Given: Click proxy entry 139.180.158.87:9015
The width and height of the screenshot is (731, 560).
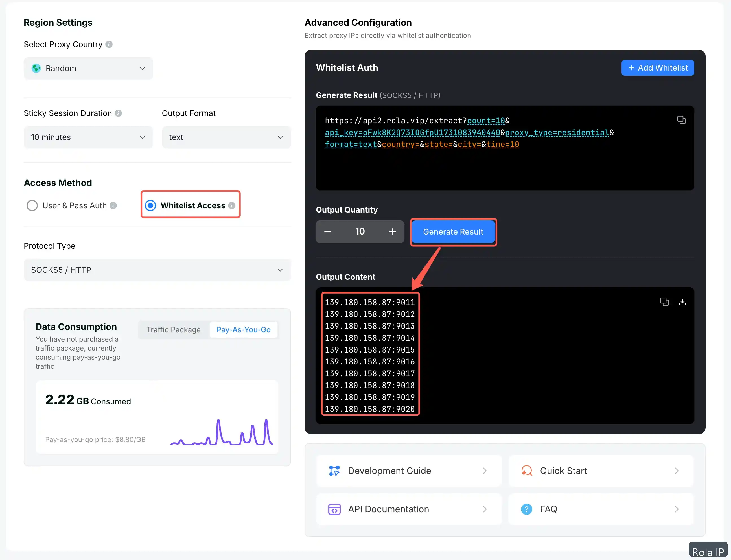Looking at the screenshot, I should click(370, 350).
